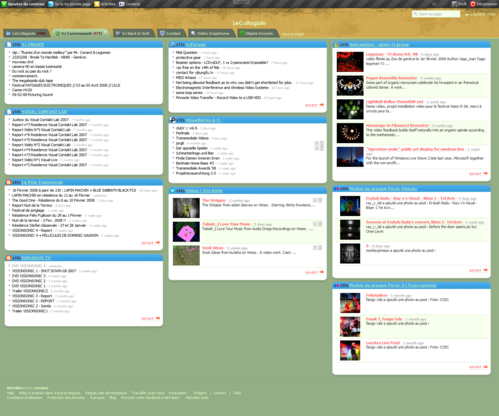Screen dimensions: 499x416
Task: Open the Midi Question forum post
Action: coord(187,53)
